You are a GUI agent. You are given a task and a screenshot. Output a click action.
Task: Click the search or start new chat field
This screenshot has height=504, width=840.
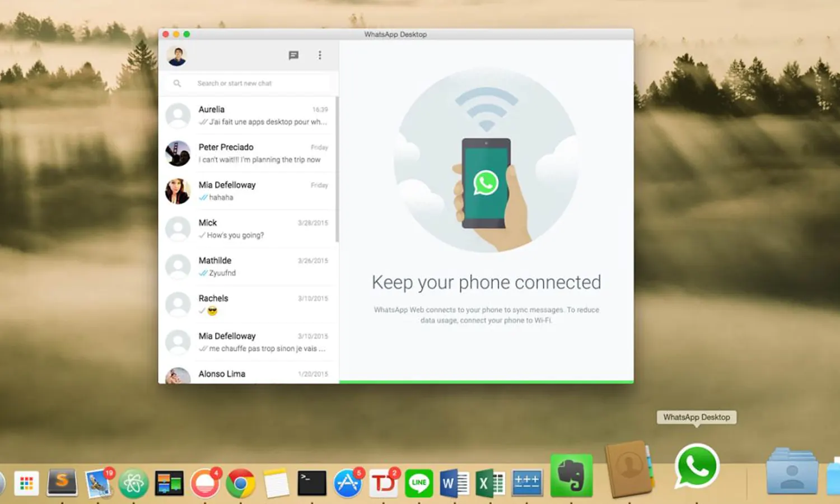pyautogui.click(x=258, y=83)
